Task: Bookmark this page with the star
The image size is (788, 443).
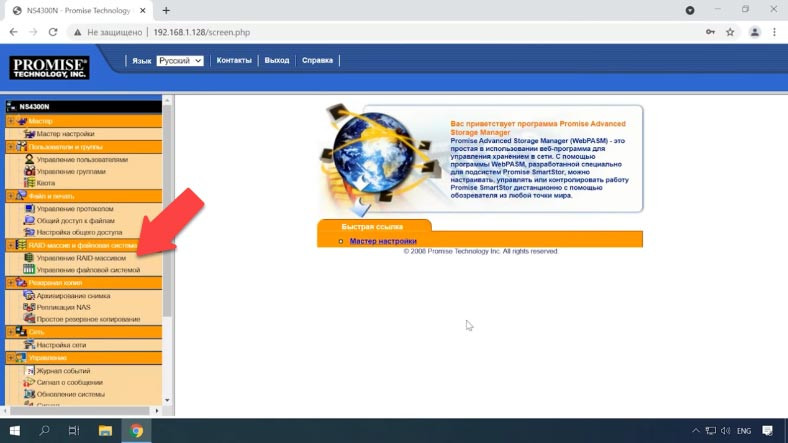Action: (730, 32)
